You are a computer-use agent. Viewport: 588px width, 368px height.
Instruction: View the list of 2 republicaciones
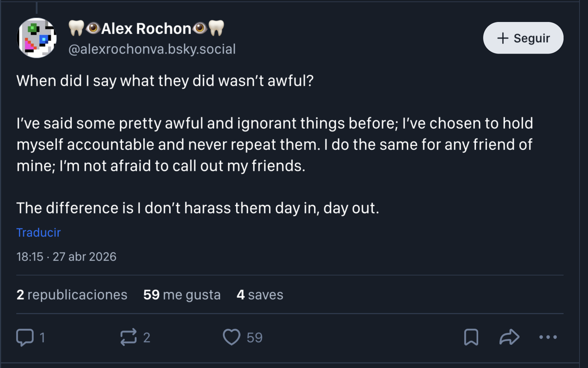coord(72,295)
